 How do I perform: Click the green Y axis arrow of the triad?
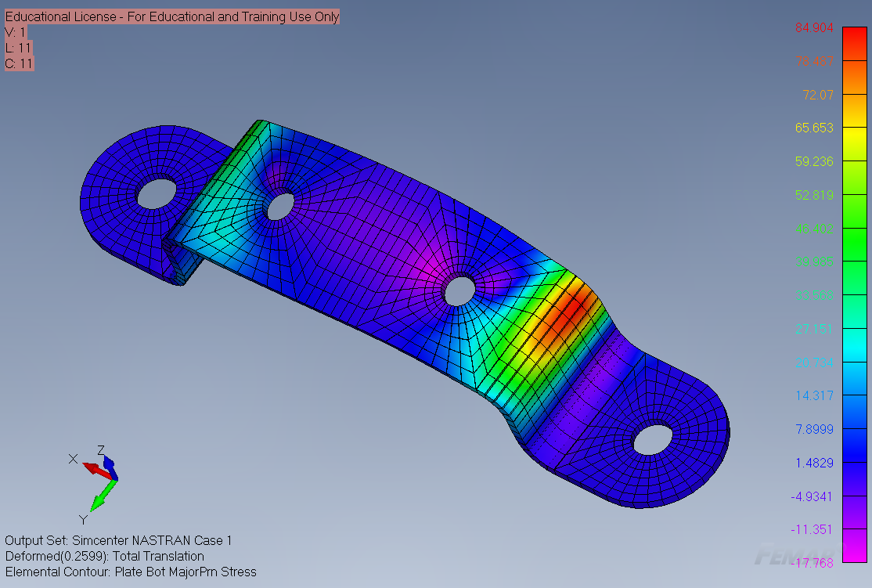[x=103, y=496]
